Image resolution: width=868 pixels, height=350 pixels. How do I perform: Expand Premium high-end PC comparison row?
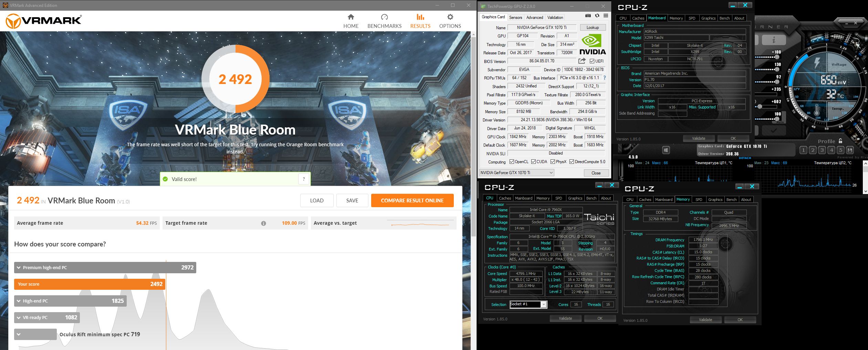19,268
